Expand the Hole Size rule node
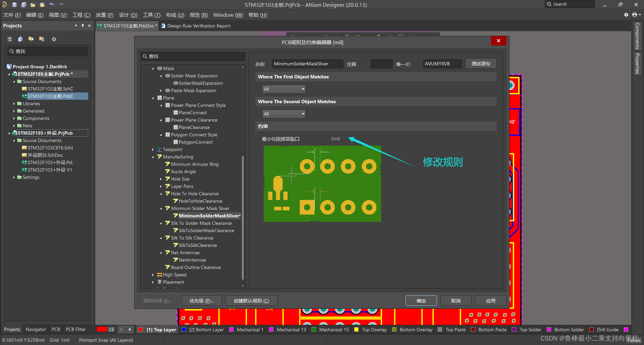644x345 pixels. click(x=161, y=179)
